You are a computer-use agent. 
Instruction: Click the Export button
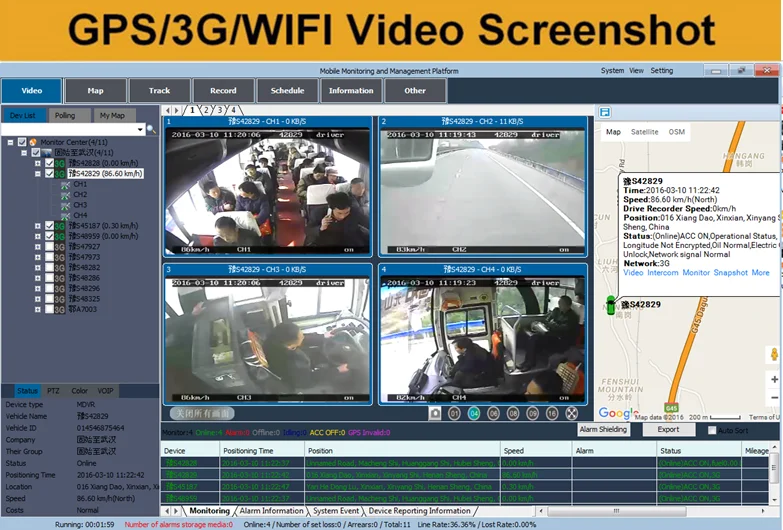click(x=668, y=430)
